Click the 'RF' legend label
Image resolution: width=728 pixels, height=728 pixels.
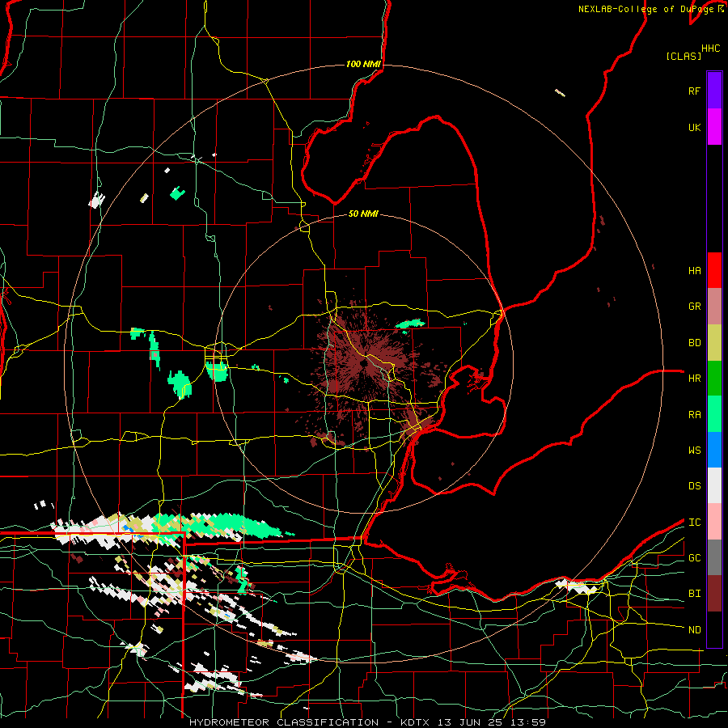point(694,91)
